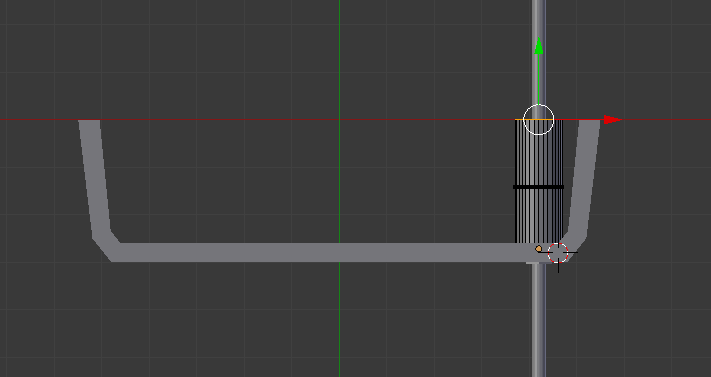Select the black horizontal edge loop on cylinder
The width and height of the screenshot is (711, 377).
(539, 187)
